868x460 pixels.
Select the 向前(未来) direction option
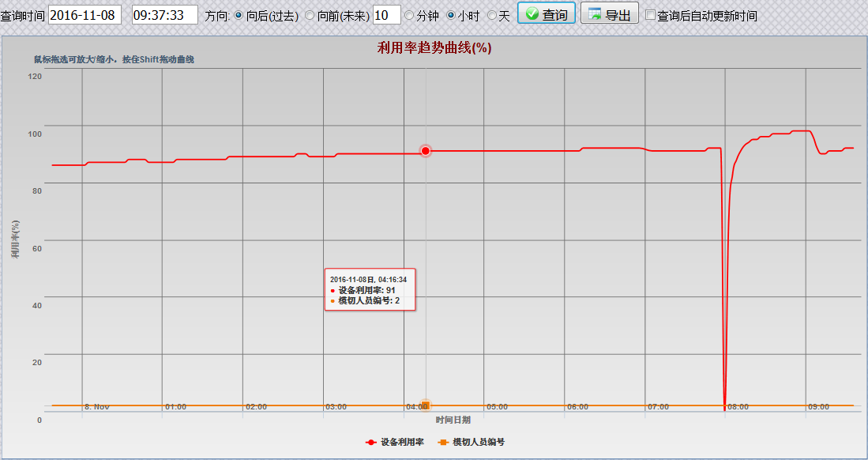pyautogui.click(x=310, y=15)
